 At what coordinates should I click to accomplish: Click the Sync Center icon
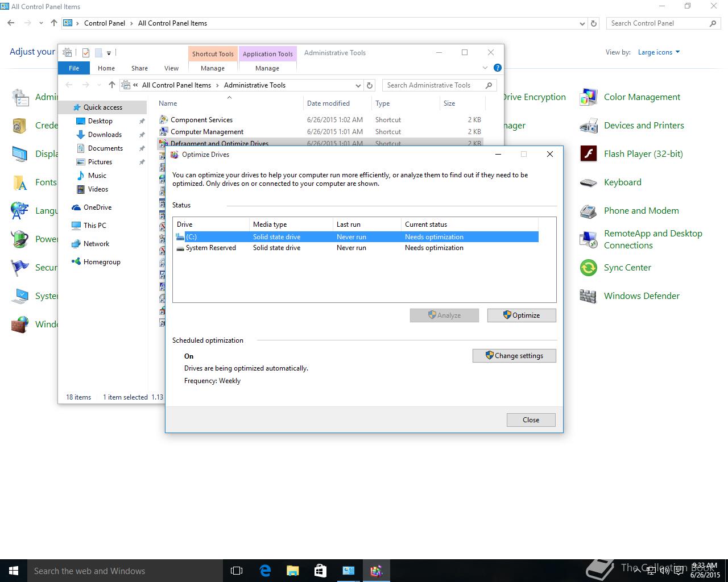coord(588,268)
